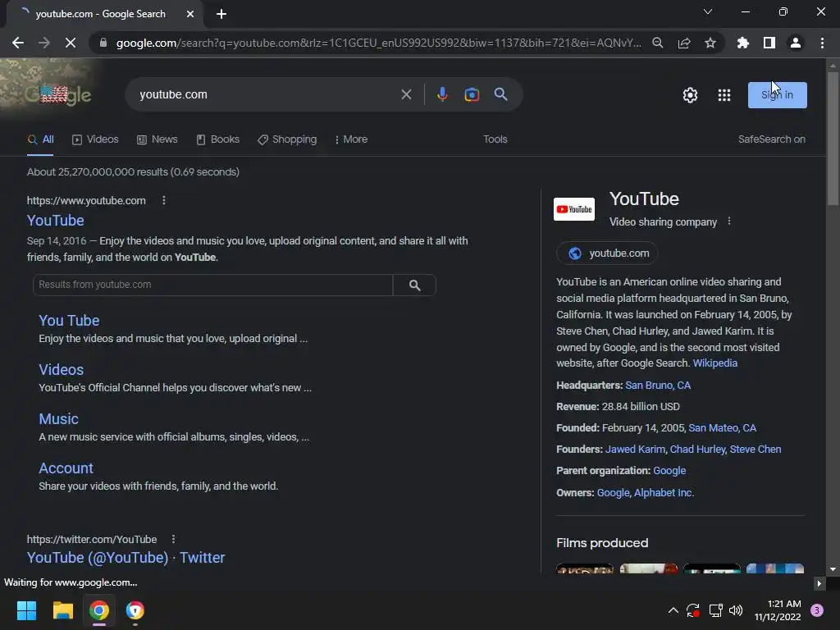Image resolution: width=840 pixels, height=630 pixels.
Task: Open the Videos sitelink
Action: [x=61, y=370]
